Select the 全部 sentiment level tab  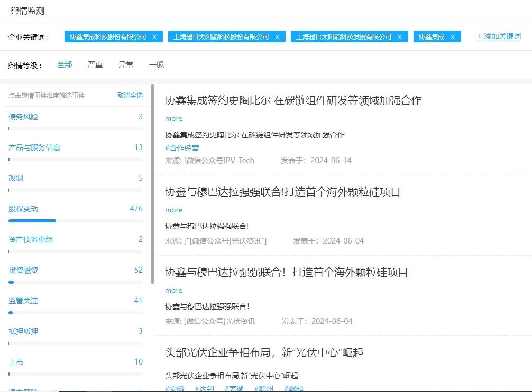coord(65,64)
